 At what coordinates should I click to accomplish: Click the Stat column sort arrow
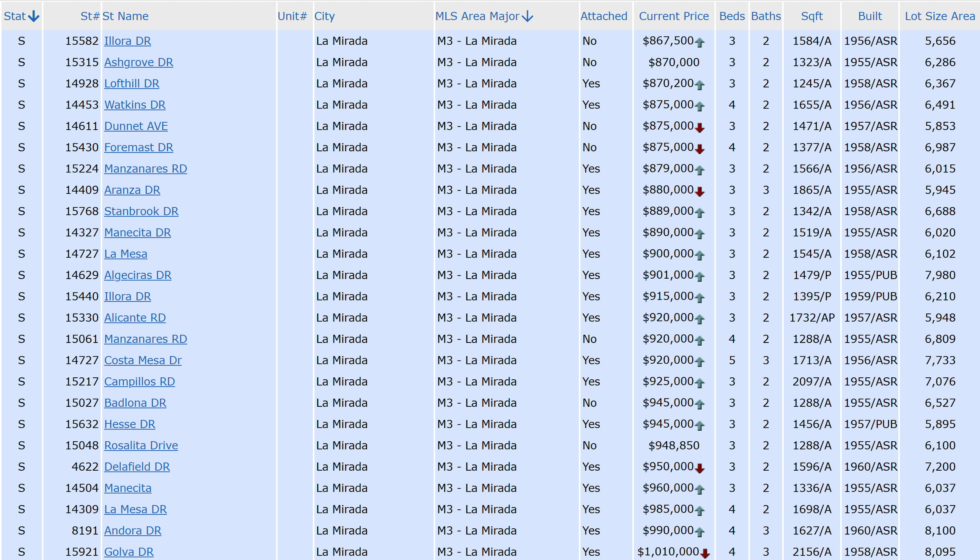point(34,16)
